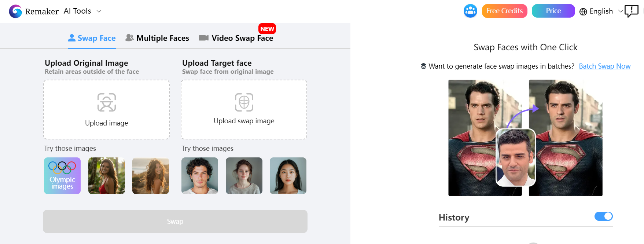
Task: Click the target face icon in Upload swap box
Action: click(244, 102)
